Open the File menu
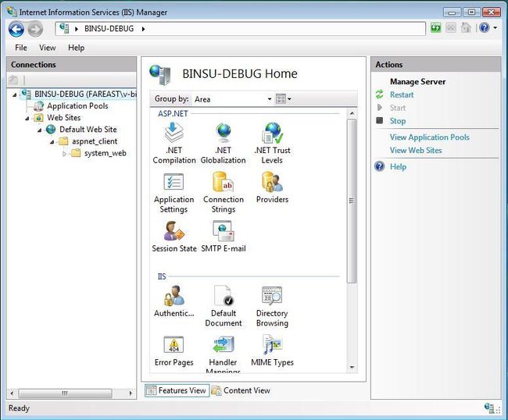The width and height of the screenshot is (508, 420). click(21, 48)
